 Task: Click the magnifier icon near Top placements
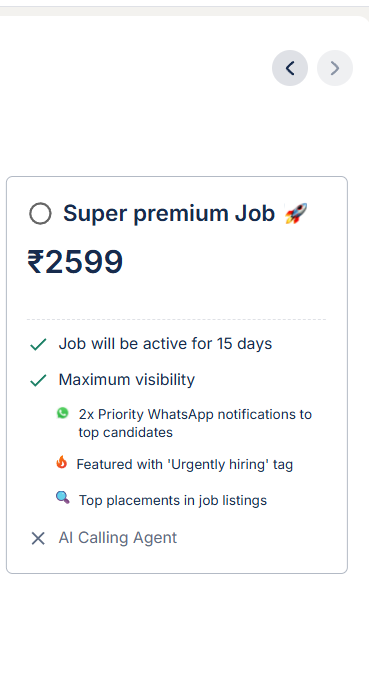[63, 498]
